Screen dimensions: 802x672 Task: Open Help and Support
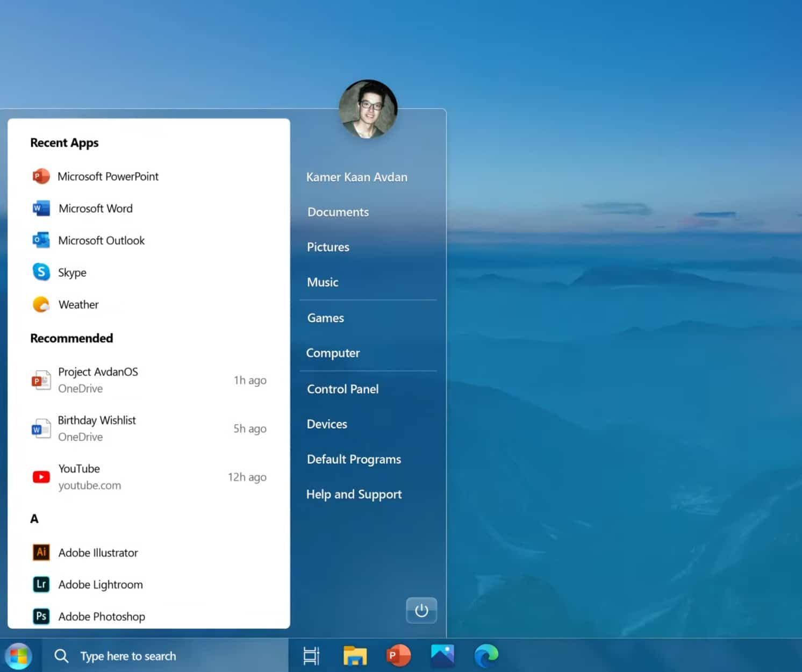click(354, 494)
